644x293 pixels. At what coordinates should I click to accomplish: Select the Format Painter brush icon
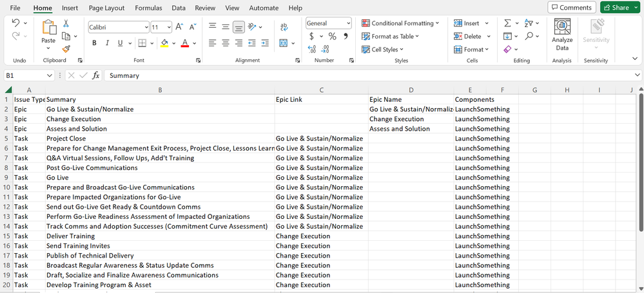tap(66, 49)
